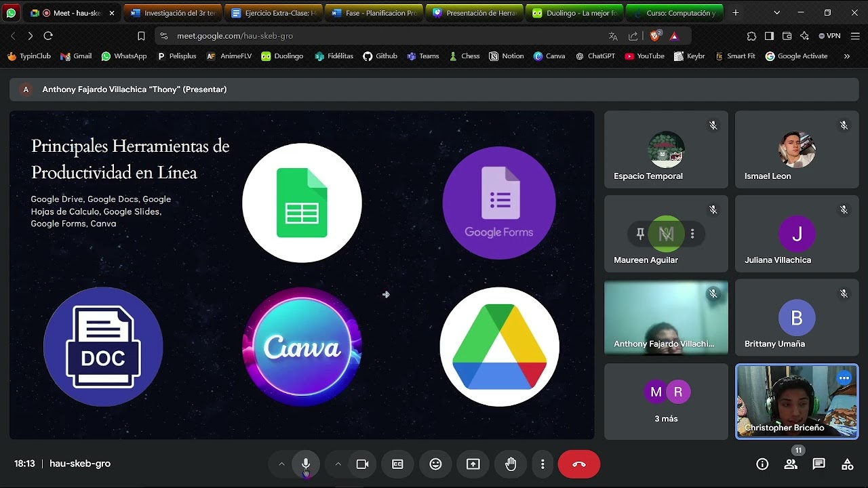Open Canva bookmark in bookmarks bar
The height and width of the screenshot is (488, 868).
[549, 56]
